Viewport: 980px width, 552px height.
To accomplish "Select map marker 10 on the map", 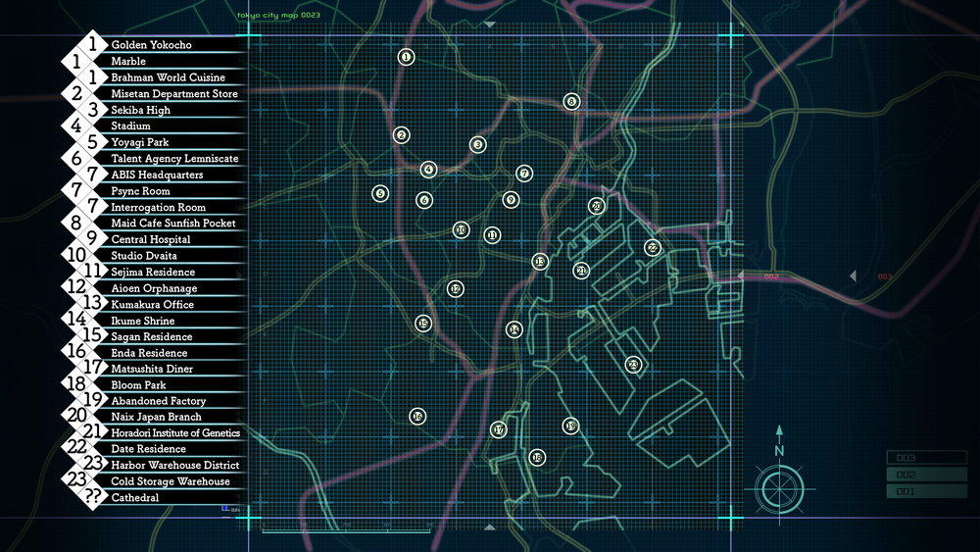I will pyautogui.click(x=461, y=230).
